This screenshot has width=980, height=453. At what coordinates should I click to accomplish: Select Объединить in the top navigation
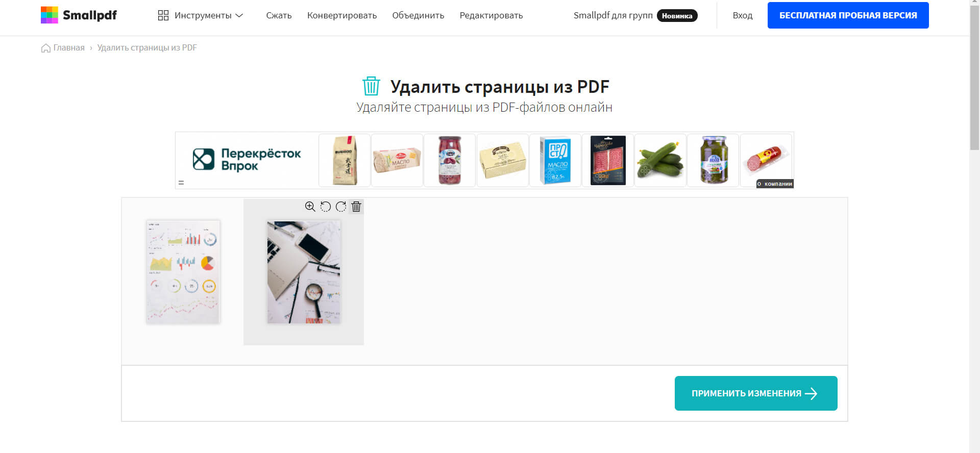coord(418,15)
